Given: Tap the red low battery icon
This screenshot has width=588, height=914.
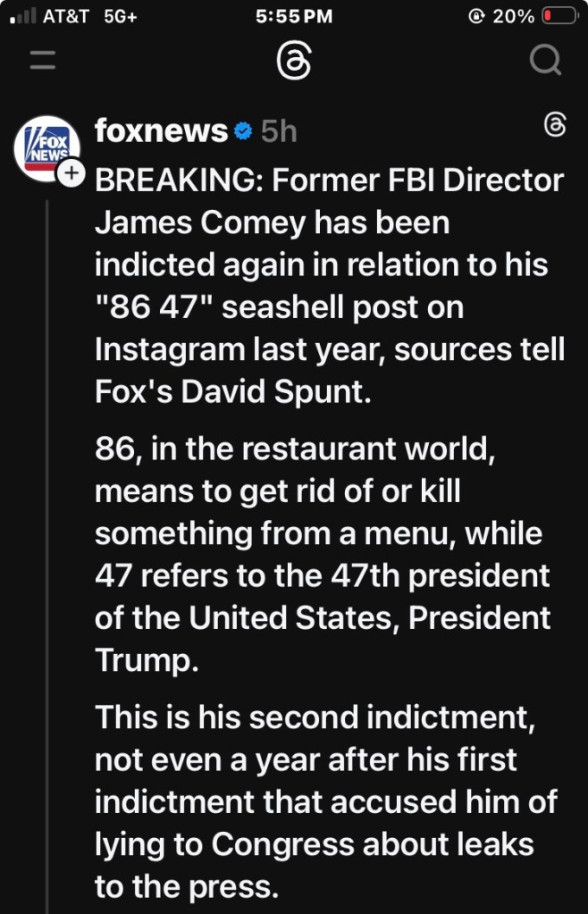Looking at the screenshot, I should (x=559, y=16).
